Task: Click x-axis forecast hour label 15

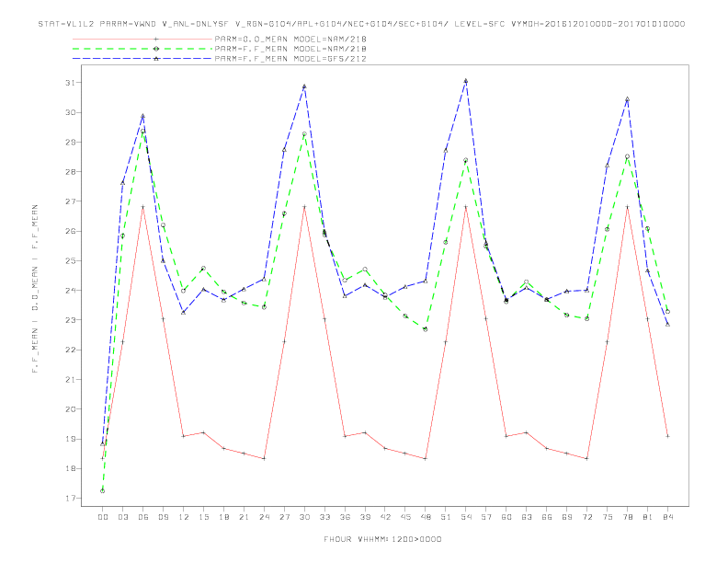Action: coord(203,517)
